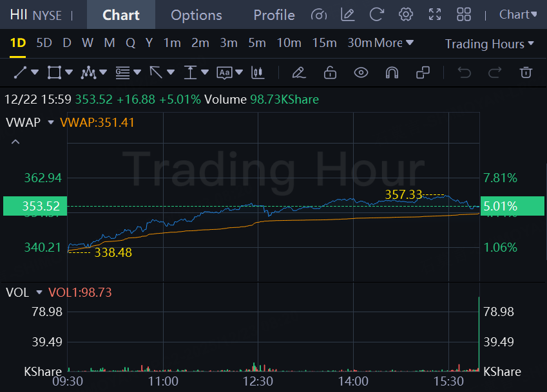Expand the arrow tool options
This screenshot has height=392, width=547.
click(x=171, y=73)
